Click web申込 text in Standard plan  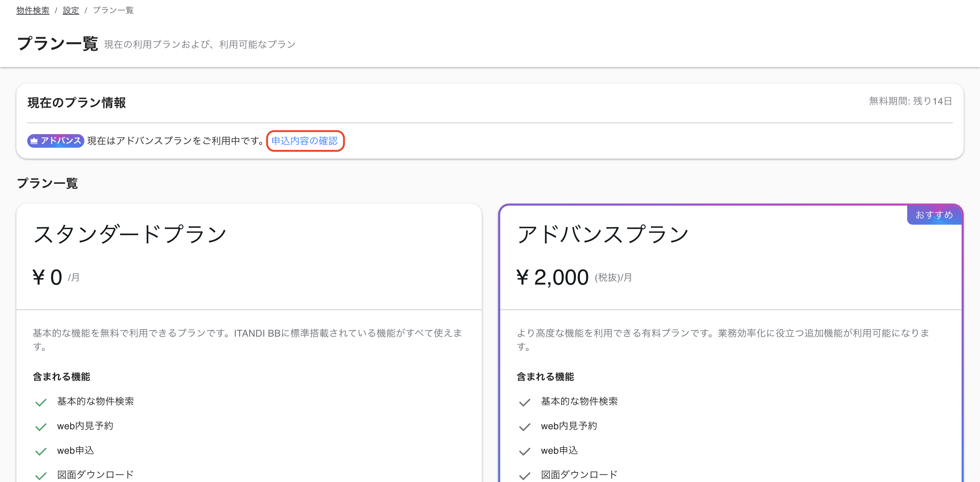76,450
